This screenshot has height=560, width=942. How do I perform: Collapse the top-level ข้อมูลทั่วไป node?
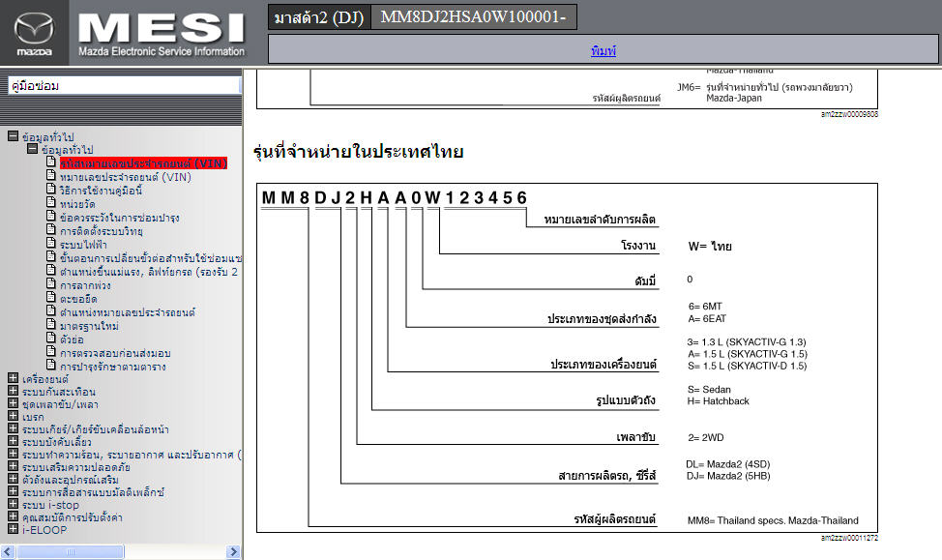pos(14,136)
